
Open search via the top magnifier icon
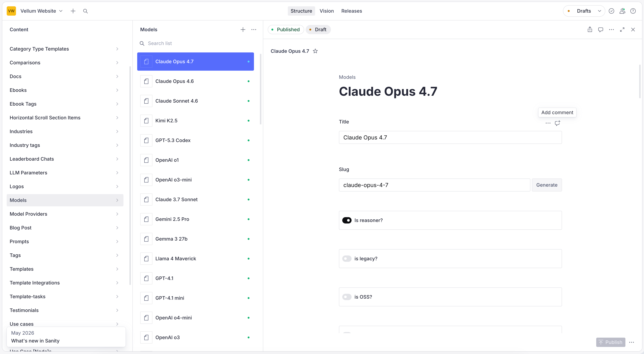86,11
